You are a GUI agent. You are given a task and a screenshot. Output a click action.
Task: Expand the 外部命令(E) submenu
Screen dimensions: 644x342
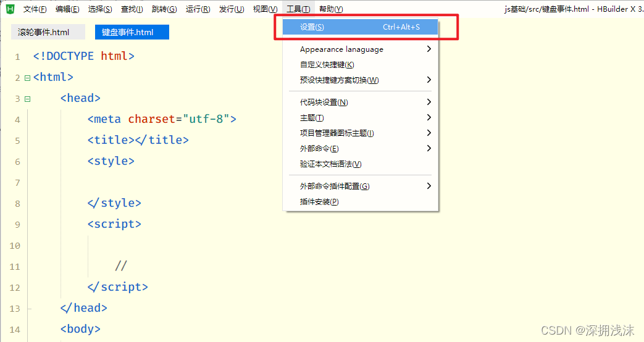point(361,149)
